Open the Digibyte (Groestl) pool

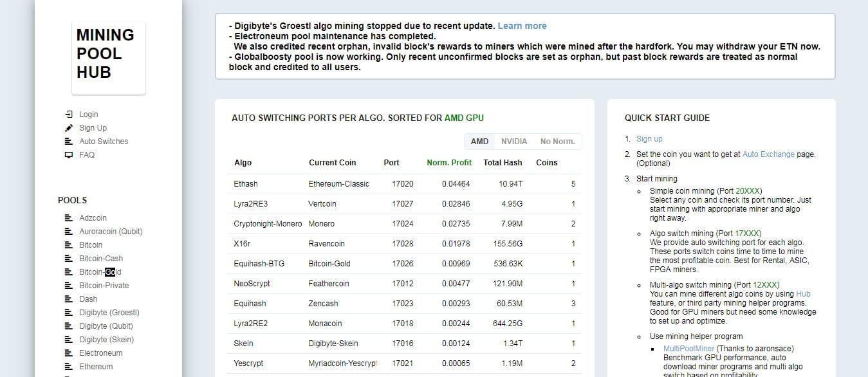[109, 313]
